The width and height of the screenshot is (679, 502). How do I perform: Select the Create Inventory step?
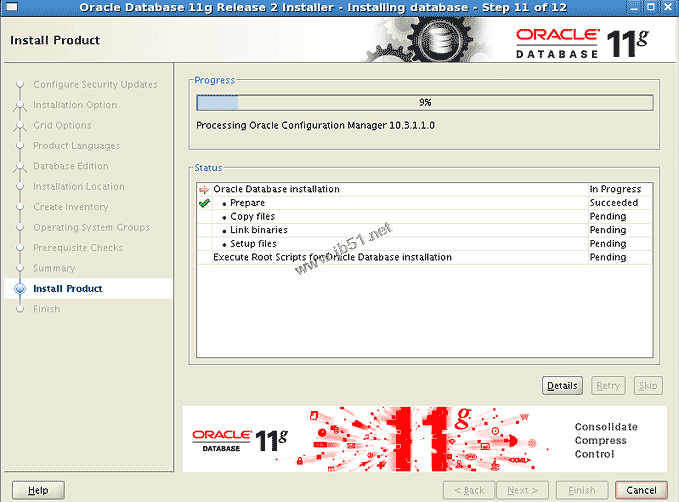pos(71,207)
